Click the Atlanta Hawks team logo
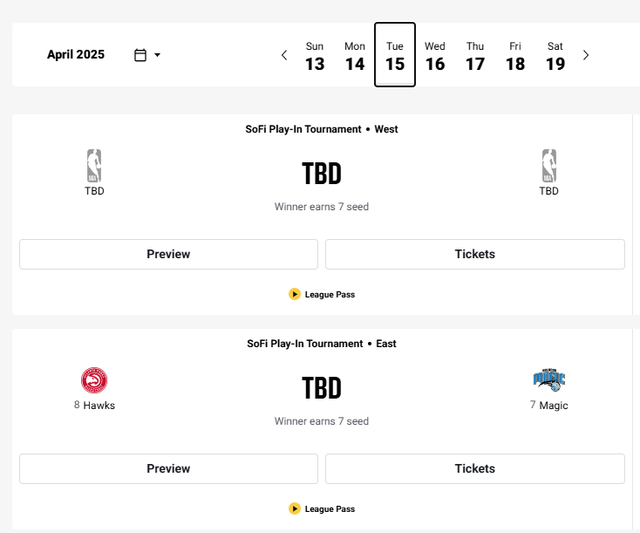 click(x=94, y=380)
